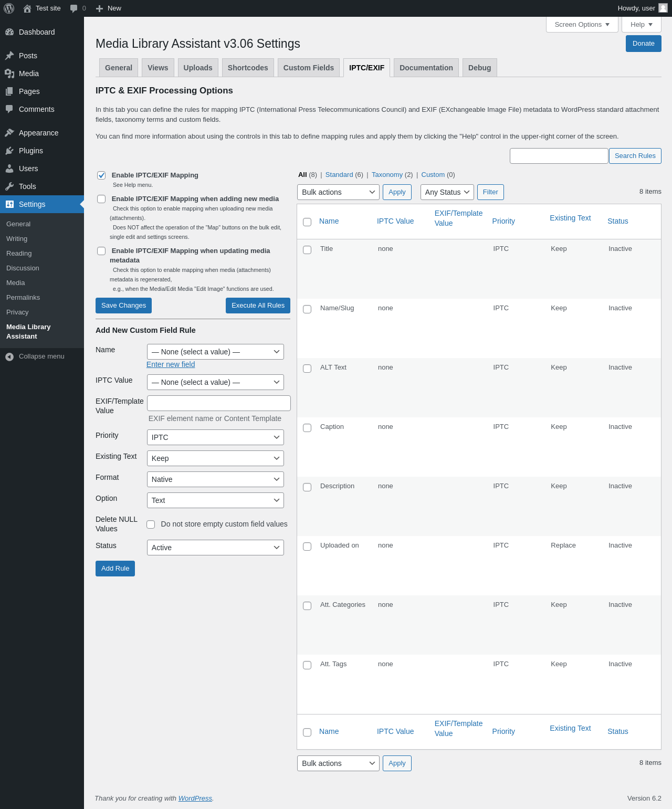Click the Search Rules button

click(635, 156)
